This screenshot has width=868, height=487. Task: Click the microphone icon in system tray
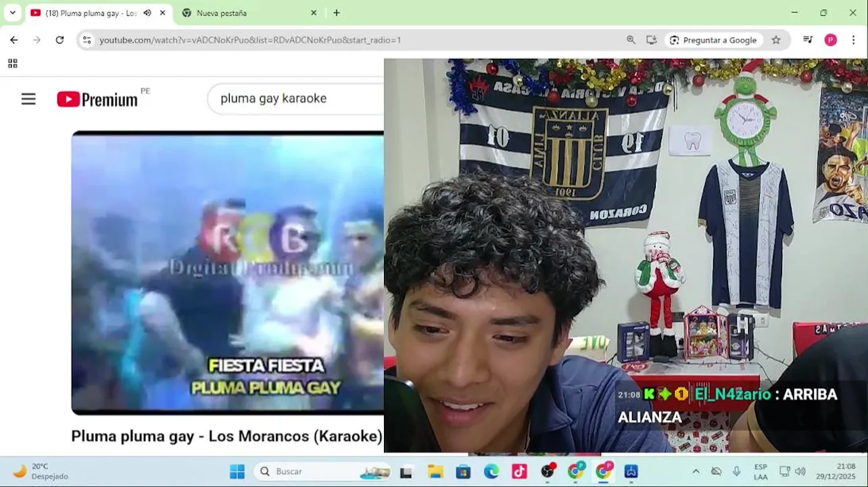[x=737, y=471]
